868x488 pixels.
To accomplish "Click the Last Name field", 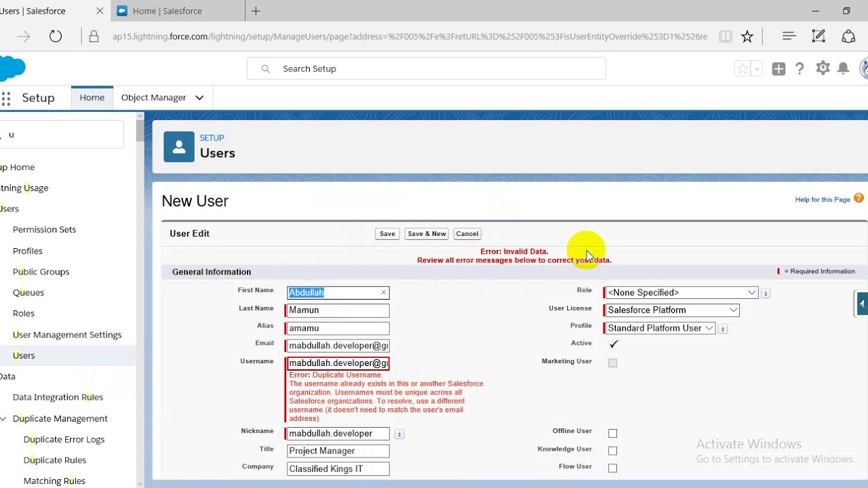I will click(338, 310).
